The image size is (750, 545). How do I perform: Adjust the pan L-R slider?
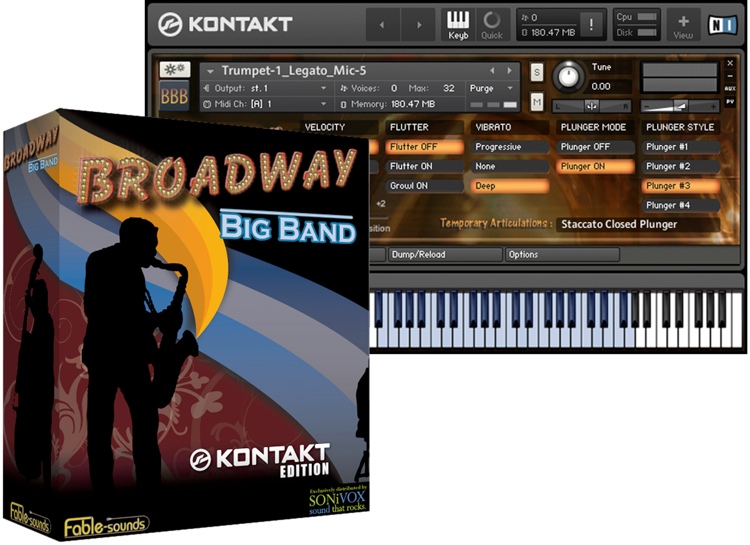[x=591, y=106]
